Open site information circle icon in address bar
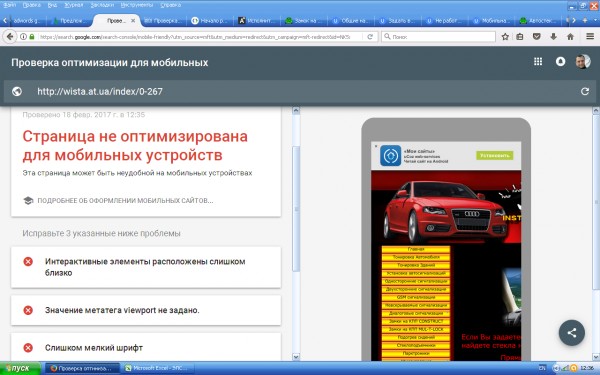 tap(23, 37)
